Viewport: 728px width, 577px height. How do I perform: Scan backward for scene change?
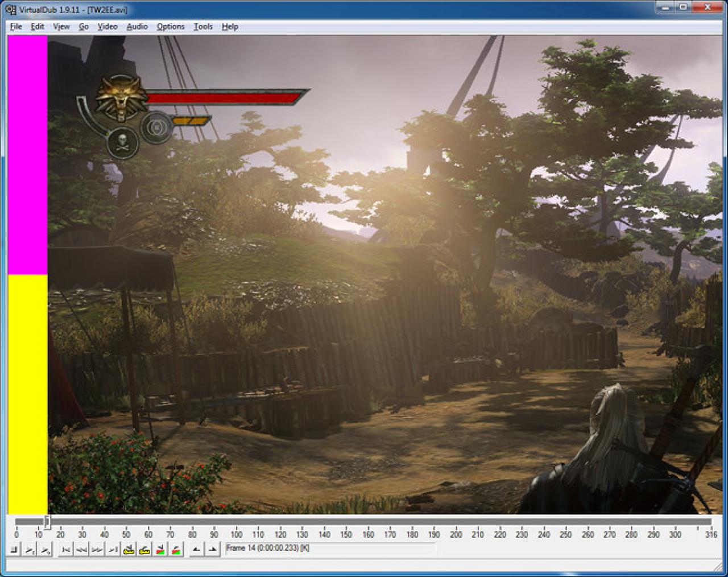(160, 550)
